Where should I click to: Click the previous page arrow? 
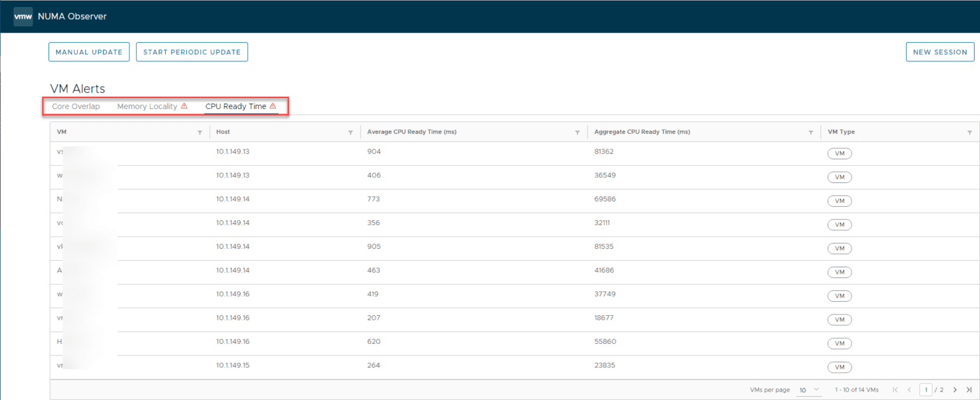[909, 390]
